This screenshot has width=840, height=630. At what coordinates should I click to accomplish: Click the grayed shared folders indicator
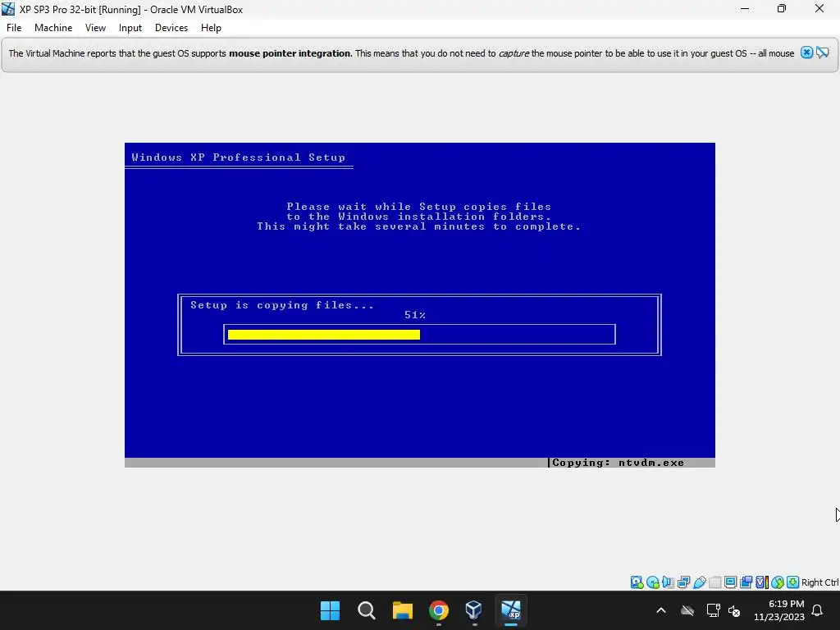pos(714,582)
